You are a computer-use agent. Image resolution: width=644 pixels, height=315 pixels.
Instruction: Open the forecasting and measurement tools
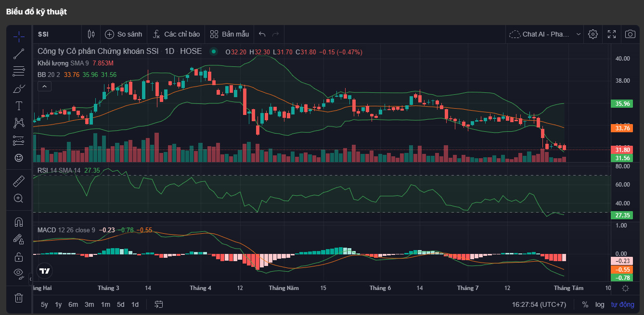point(19,140)
